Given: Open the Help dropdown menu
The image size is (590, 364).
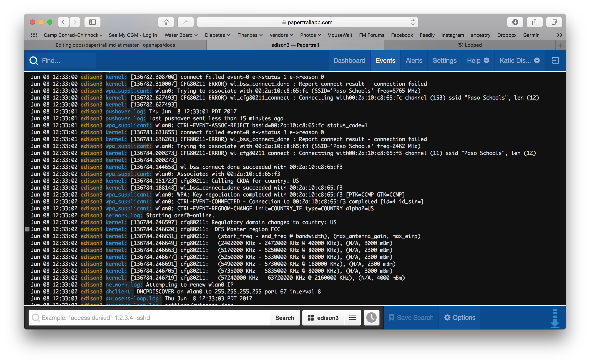Looking at the screenshot, I should coord(478,60).
